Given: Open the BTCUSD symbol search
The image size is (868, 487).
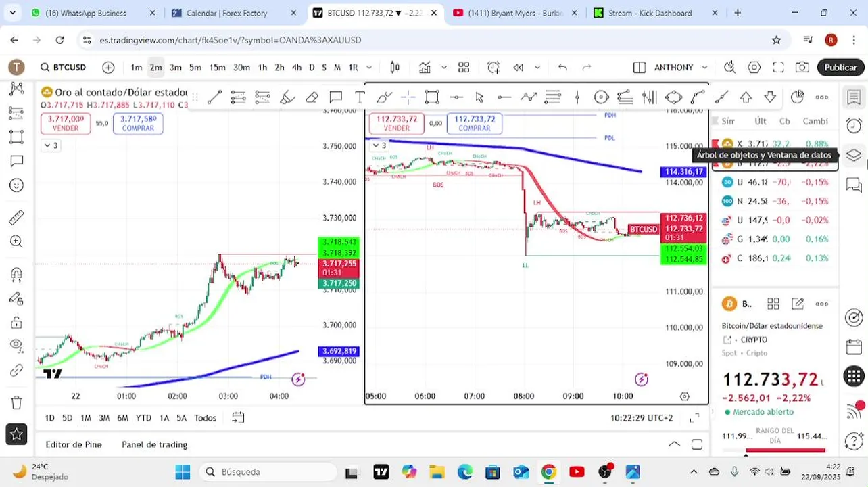Looking at the screenshot, I should [63, 67].
